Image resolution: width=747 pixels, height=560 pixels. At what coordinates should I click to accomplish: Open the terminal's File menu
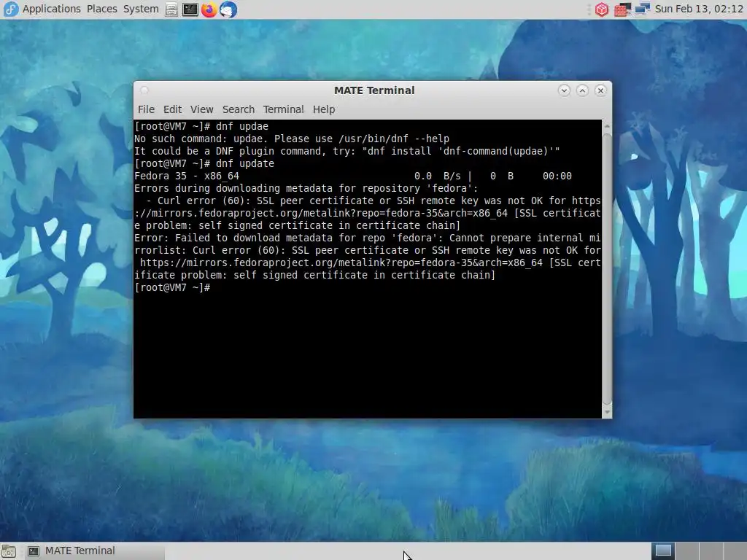(146, 109)
